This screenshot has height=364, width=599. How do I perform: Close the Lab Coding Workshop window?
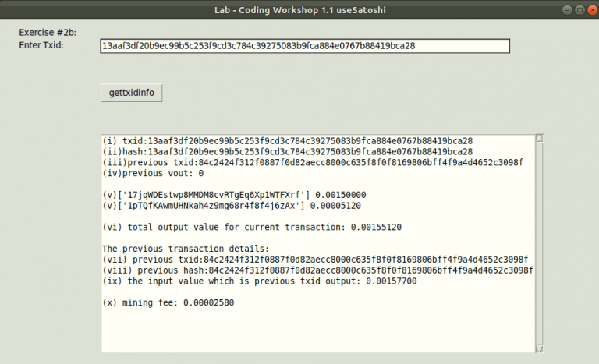[x=593, y=10]
